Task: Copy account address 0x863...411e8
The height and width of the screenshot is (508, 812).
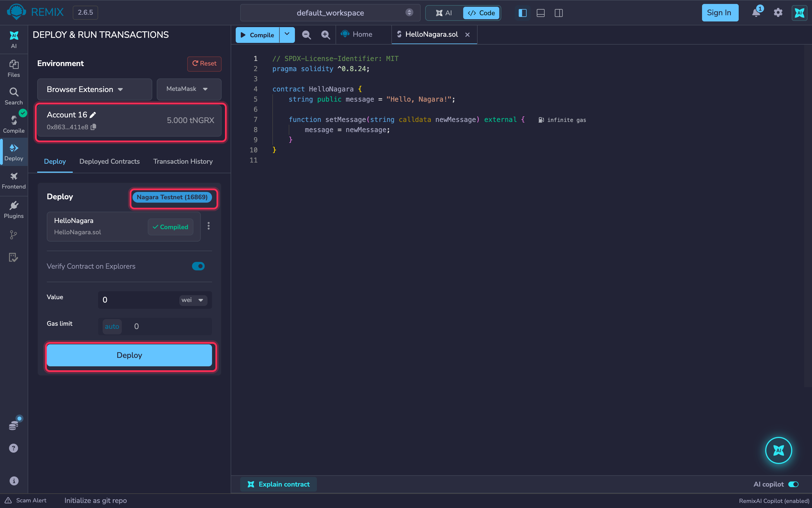Action: pos(94,127)
